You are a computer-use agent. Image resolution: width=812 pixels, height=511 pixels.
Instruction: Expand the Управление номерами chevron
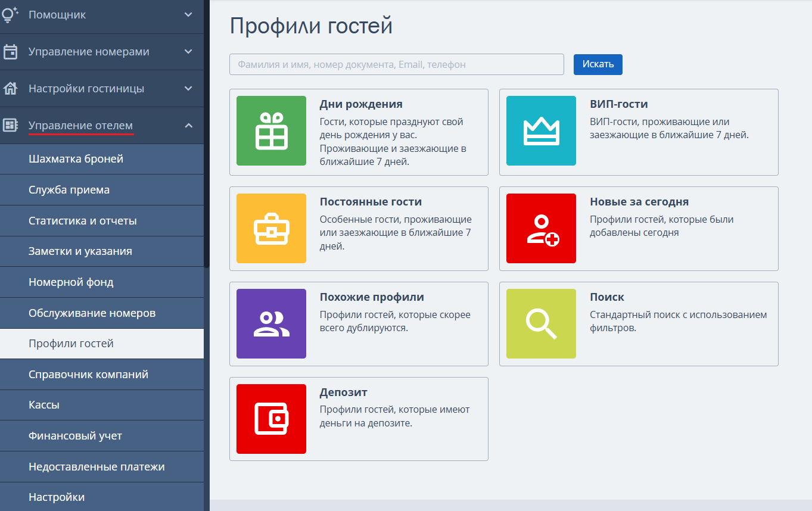click(x=188, y=52)
